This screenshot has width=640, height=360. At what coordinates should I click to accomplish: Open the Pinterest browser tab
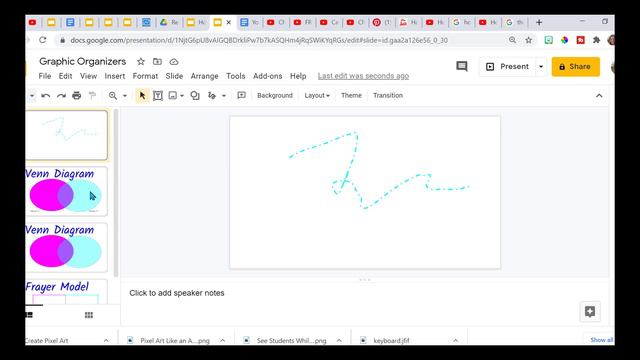coord(382,22)
